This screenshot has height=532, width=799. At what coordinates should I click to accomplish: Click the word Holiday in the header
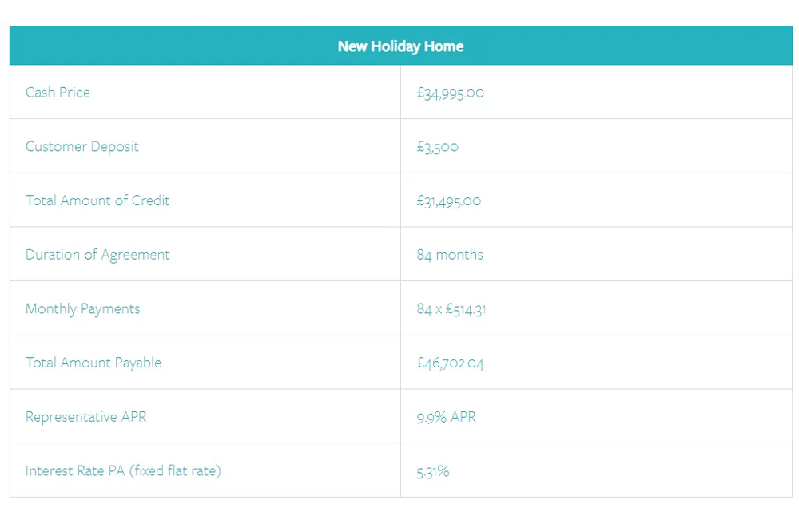[x=396, y=46]
